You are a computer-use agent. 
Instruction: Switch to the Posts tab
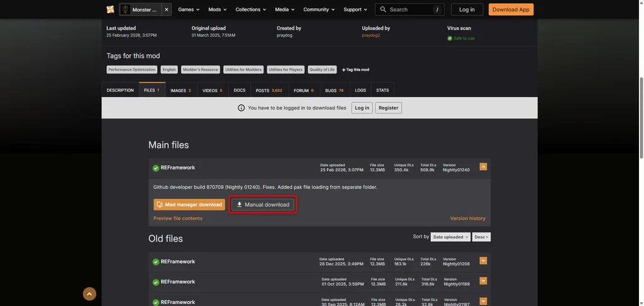pyautogui.click(x=269, y=90)
